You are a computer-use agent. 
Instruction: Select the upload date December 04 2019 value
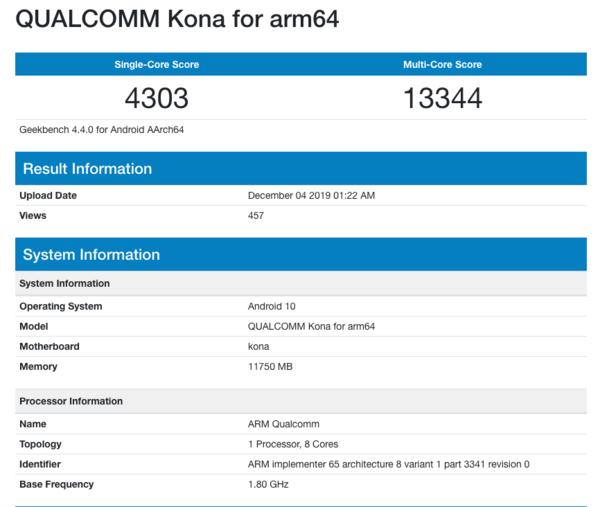click(311, 196)
